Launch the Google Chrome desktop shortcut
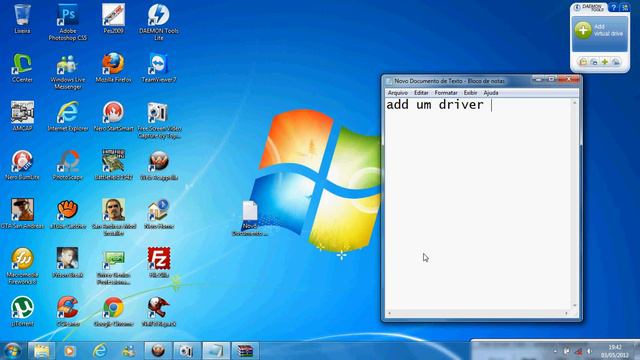 point(113,311)
